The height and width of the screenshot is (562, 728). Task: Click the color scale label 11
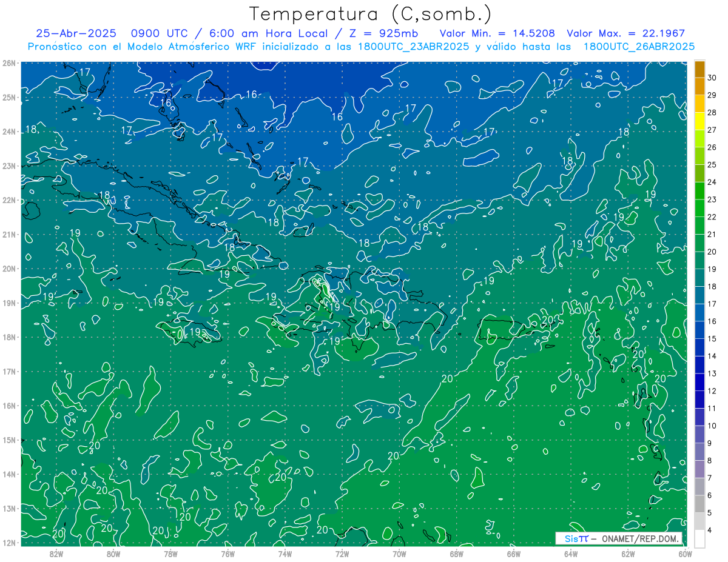click(x=712, y=408)
